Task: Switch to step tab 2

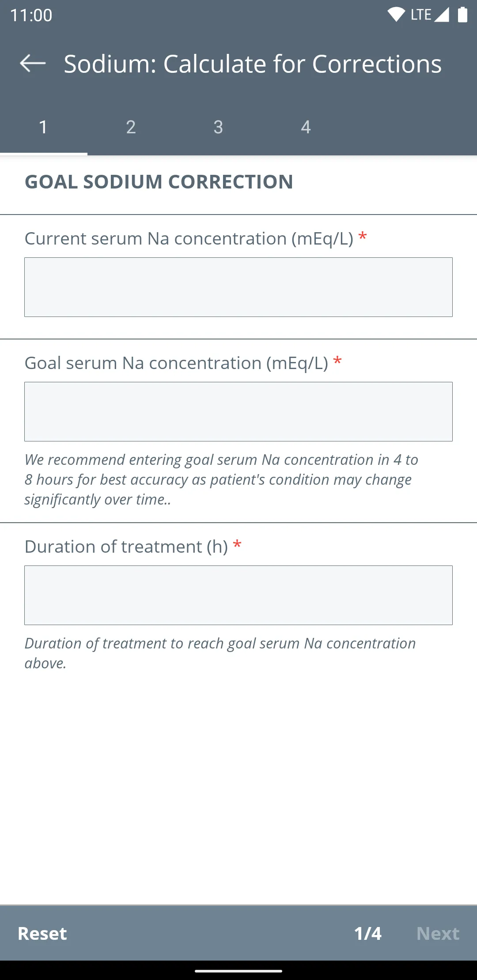Action: (x=131, y=127)
